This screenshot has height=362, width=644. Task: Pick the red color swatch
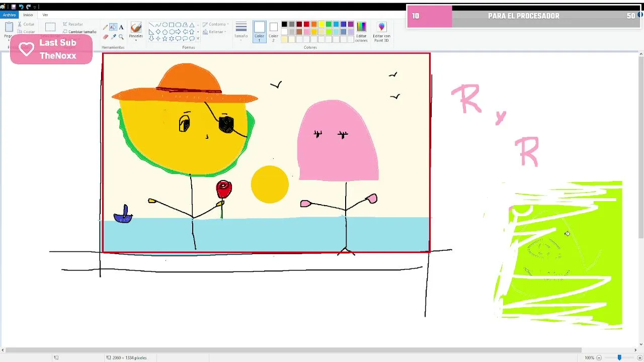pyautogui.click(x=306, y=24)
